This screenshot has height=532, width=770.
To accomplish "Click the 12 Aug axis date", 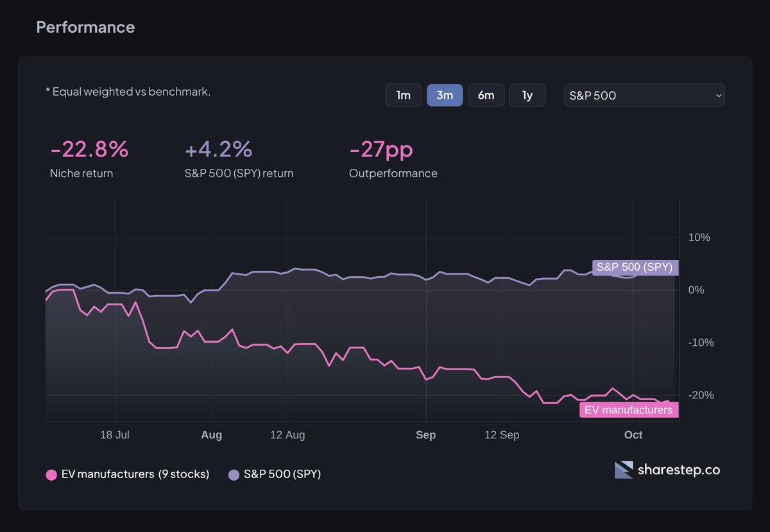I will [287, 435].
